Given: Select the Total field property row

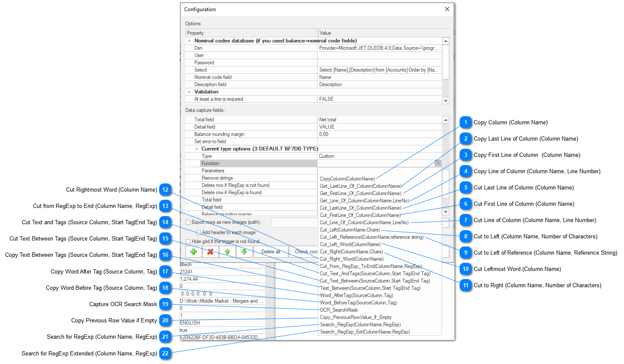Looking at the screenshot, I should (x=236, y=119).
